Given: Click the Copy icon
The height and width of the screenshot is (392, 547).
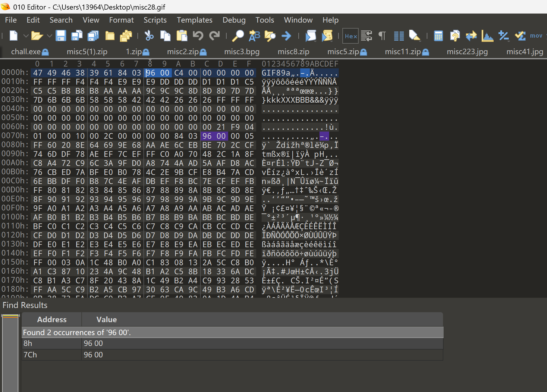Looking at the screenshot, I should [165, 36].
